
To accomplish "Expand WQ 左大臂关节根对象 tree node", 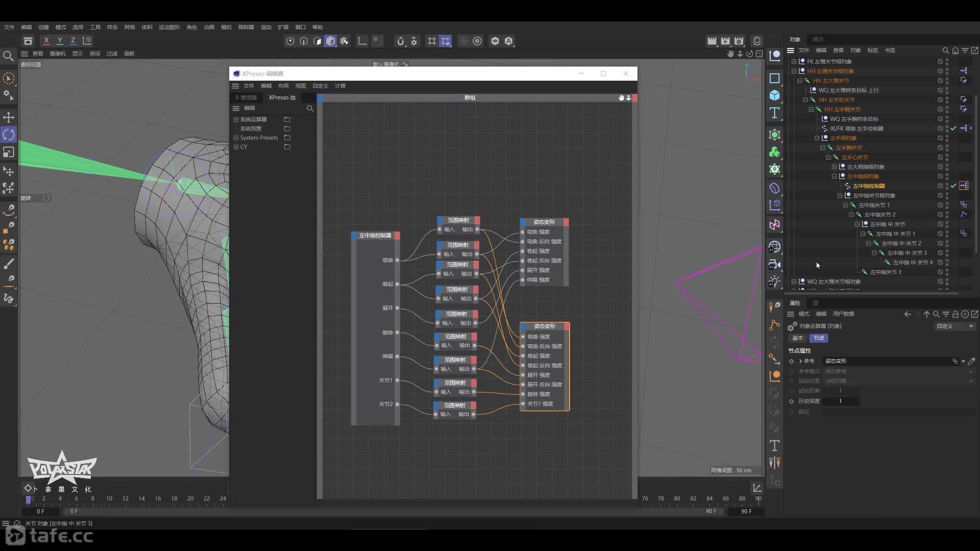I will click(x=794, y=282).
